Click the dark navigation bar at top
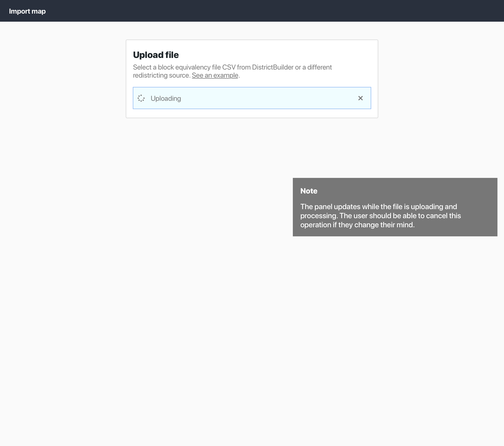This screenshot has height=446, width=504. pos(252,11)
